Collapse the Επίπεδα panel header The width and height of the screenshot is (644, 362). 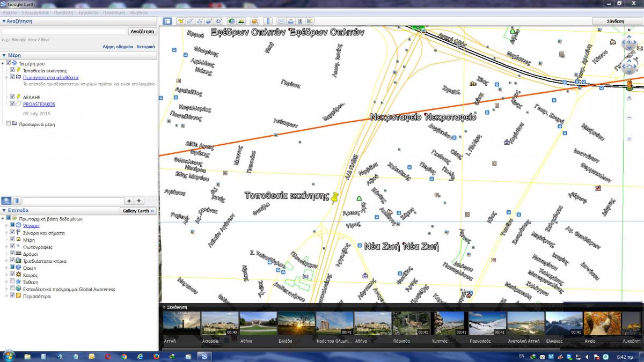[x=4, y=211]
